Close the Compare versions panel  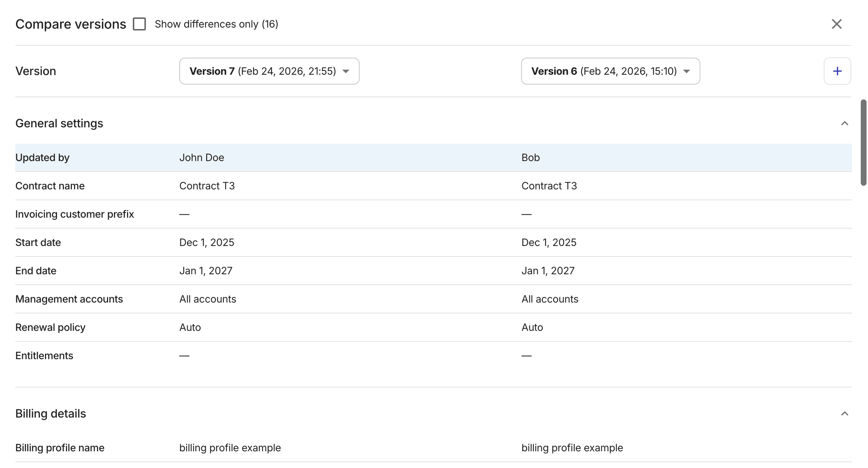836,24
